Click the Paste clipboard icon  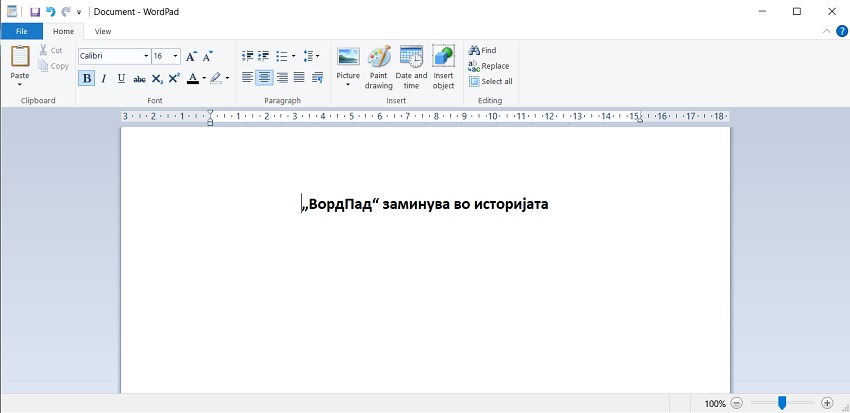click(20, 56)
